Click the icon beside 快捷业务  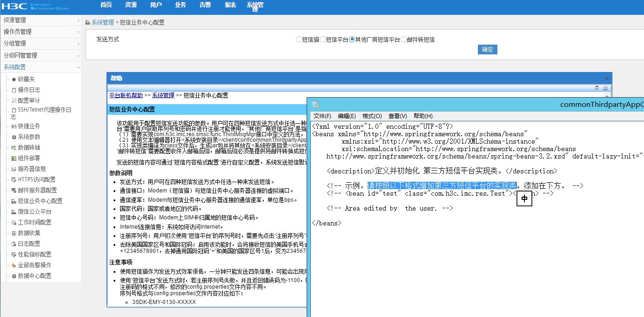tap(14, 126)
